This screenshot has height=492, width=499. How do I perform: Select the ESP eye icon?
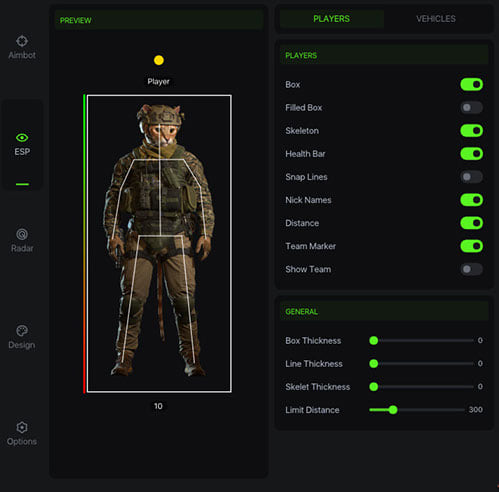click(22, 138)
